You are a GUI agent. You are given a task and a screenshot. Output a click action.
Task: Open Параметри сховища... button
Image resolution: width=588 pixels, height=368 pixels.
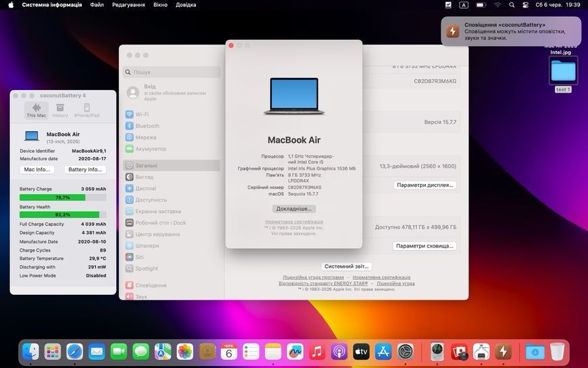tap(424, 246)
